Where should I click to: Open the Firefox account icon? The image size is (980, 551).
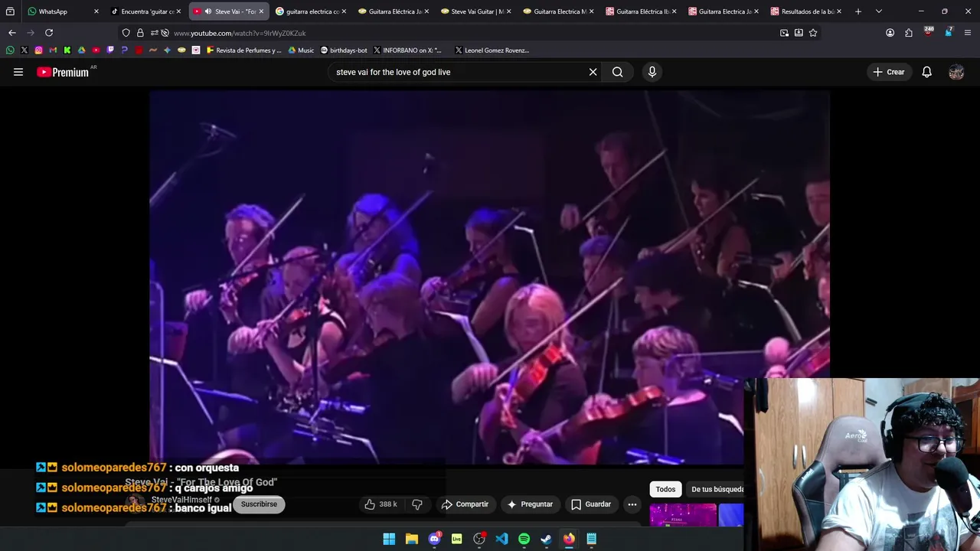coord(890,33)
